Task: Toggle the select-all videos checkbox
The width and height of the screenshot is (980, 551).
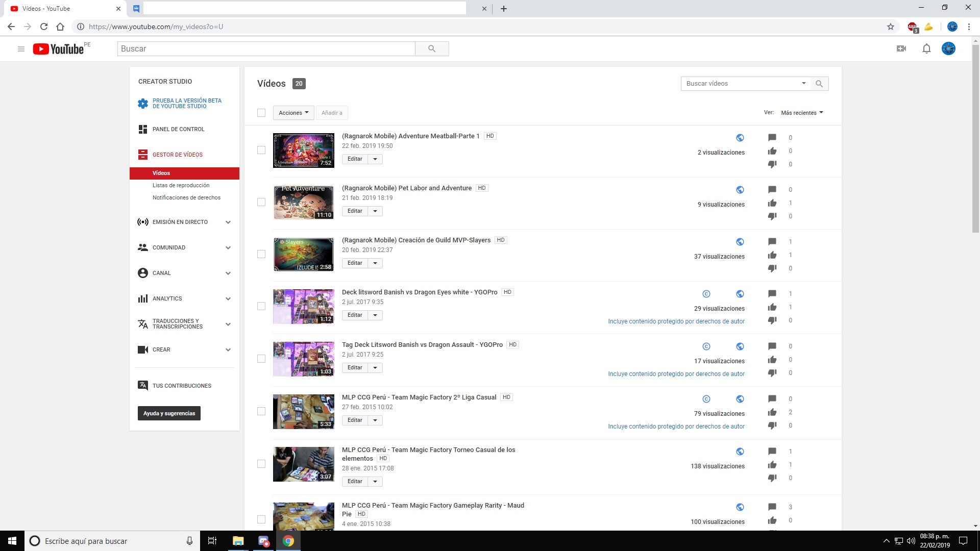Action: [x=261, y=113]
